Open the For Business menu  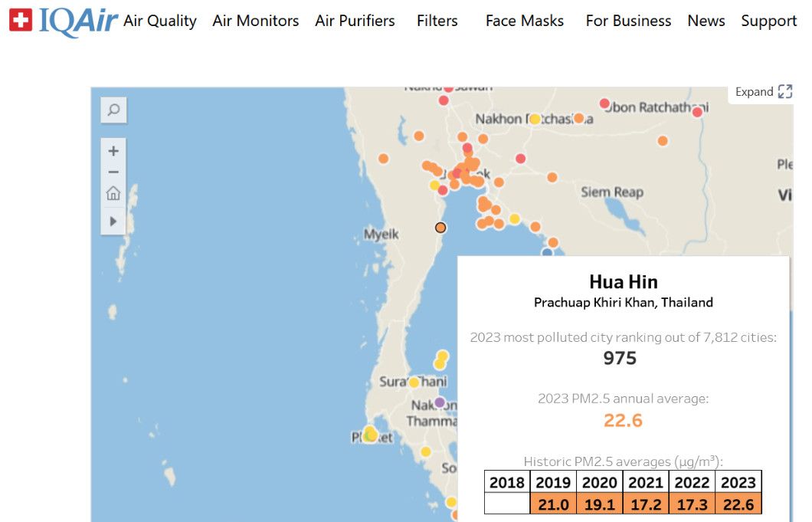628,21
